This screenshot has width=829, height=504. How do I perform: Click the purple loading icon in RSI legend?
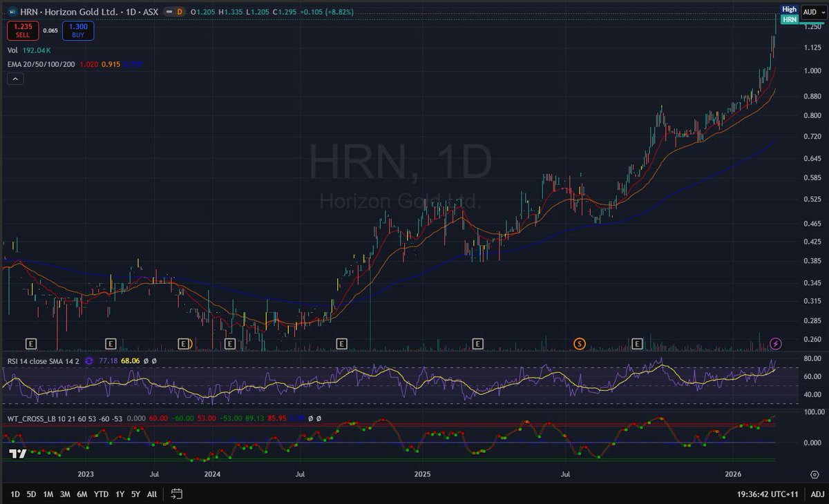(89, 360)
